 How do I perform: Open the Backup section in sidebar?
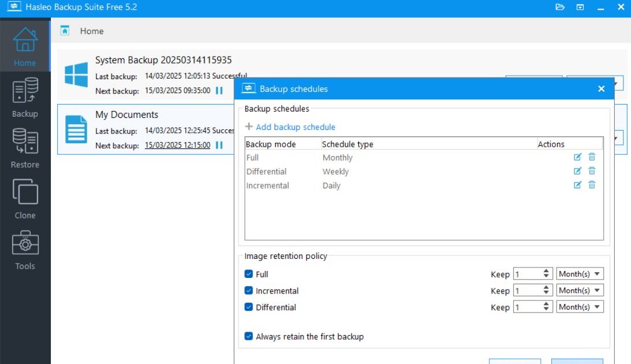coord(25,98)
